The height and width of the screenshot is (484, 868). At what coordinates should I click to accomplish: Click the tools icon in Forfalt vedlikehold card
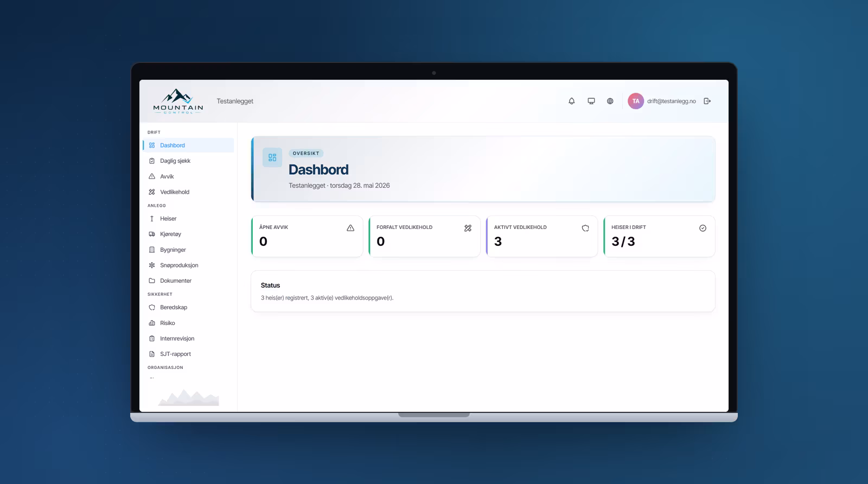point(468,228)
